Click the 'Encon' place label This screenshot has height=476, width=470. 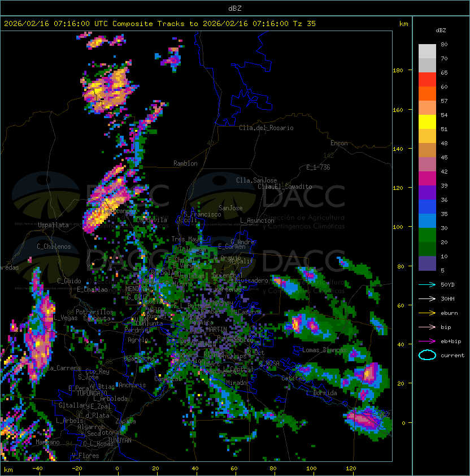(x=339, y=143)
